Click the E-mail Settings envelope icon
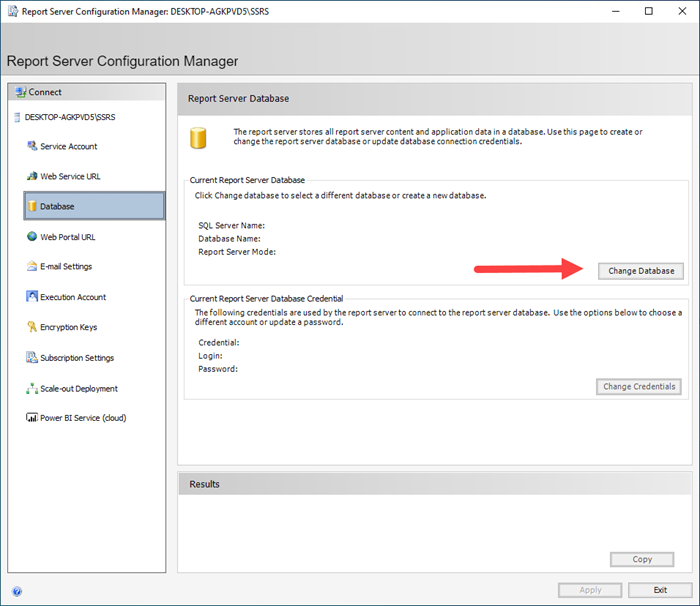 coord(32,266)
